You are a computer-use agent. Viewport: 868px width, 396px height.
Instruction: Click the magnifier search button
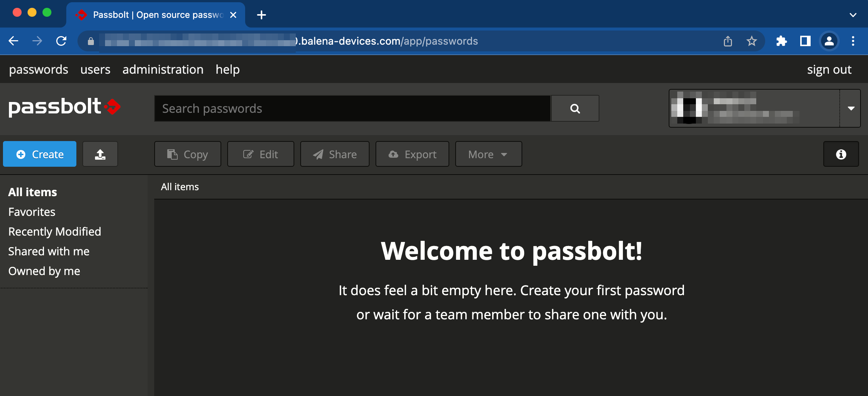pos(575,108)
